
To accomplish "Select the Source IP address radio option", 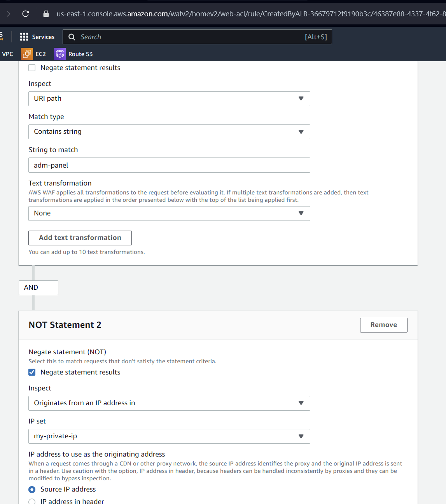I will click(x=32, y=489).
